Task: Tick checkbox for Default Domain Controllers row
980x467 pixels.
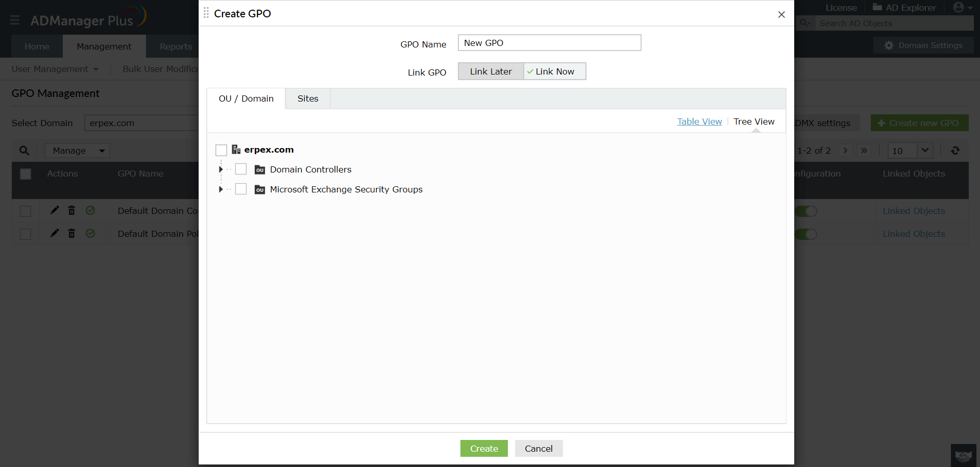Action: (26, 211)
